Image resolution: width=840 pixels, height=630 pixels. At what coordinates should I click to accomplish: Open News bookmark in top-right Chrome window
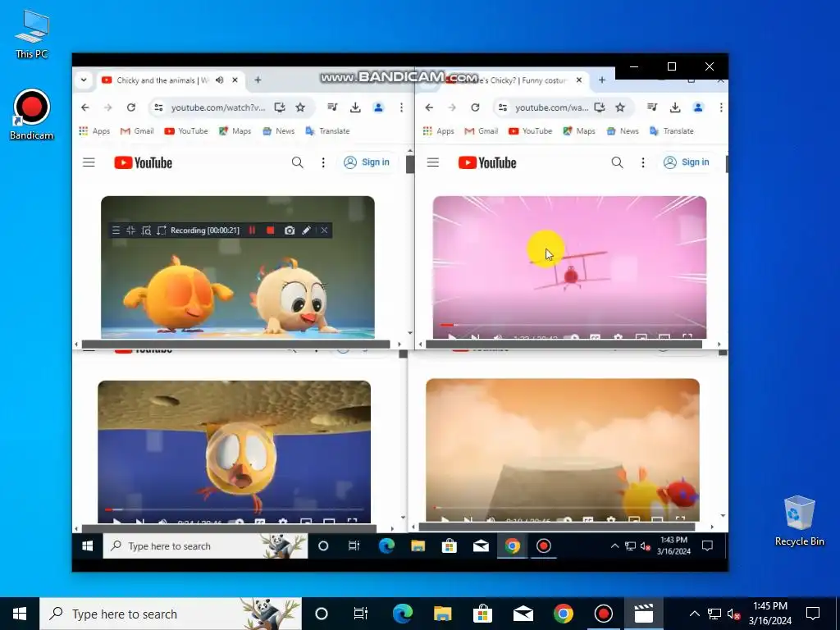pyautogui.click(x=623, y=131)
